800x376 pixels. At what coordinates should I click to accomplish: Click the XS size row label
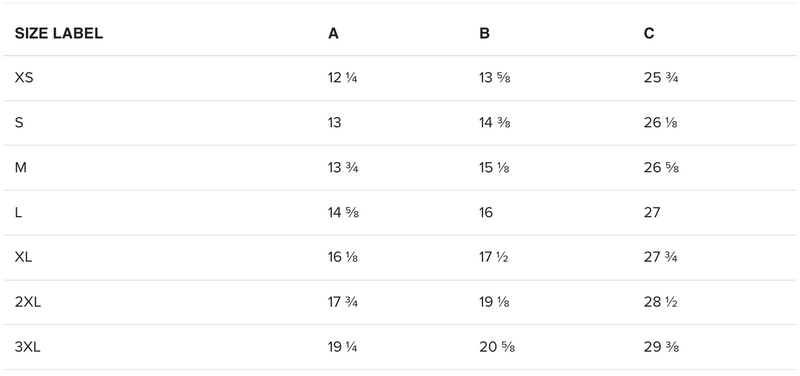24,78
